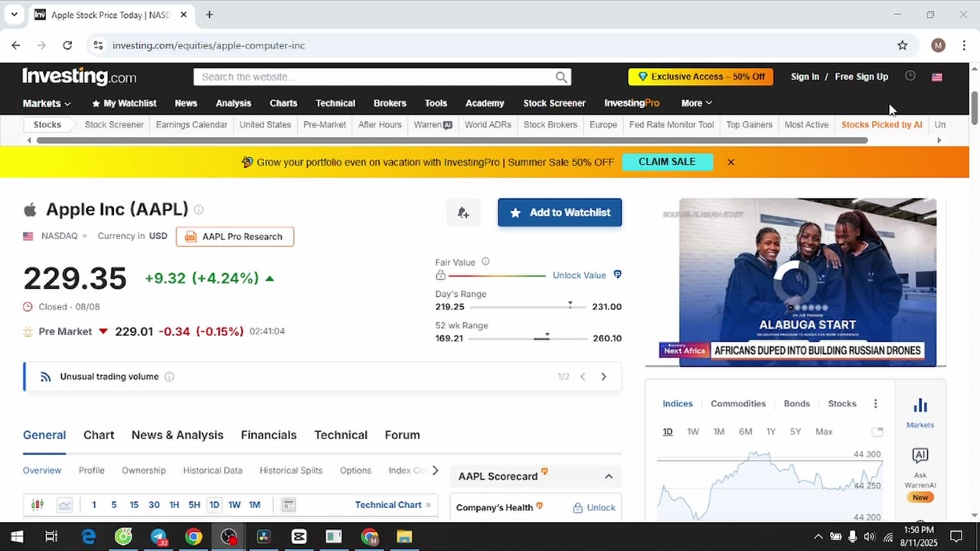Show next alert with right chevron
The image size is (980, 551).
coord(603,377)
